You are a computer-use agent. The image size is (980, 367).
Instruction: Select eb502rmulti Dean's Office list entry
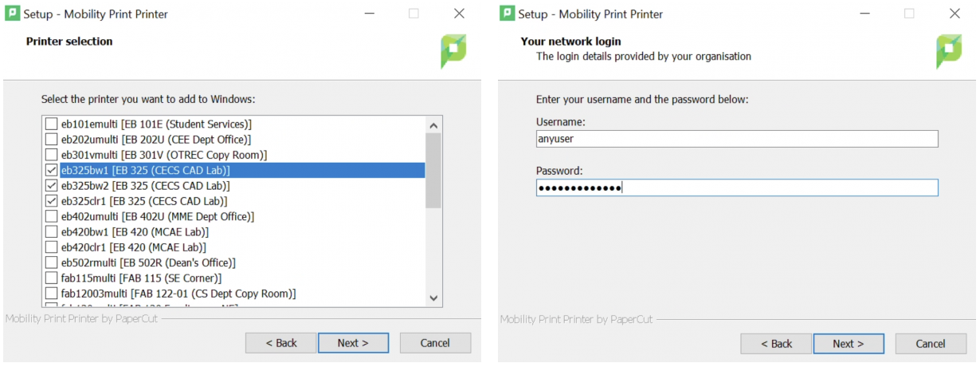(148, 262)
